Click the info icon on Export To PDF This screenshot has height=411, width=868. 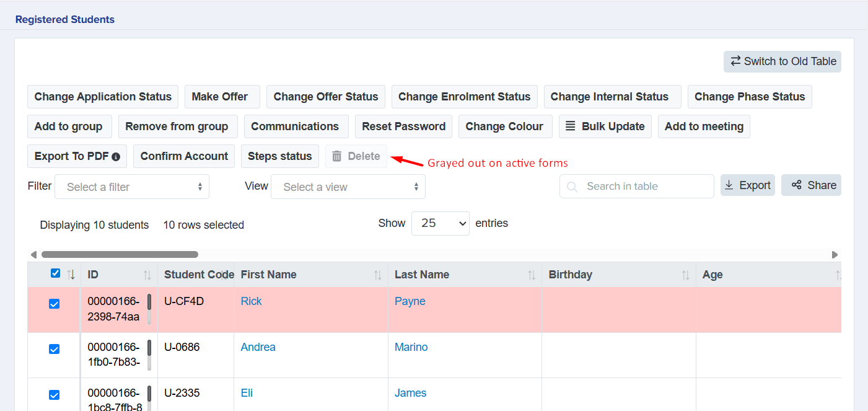(x=116, y=157)
